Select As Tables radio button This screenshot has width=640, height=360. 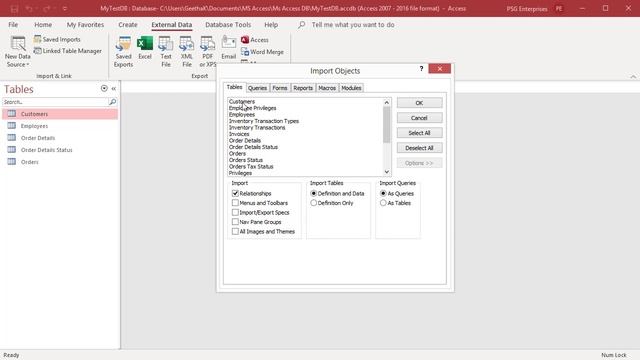383,203
